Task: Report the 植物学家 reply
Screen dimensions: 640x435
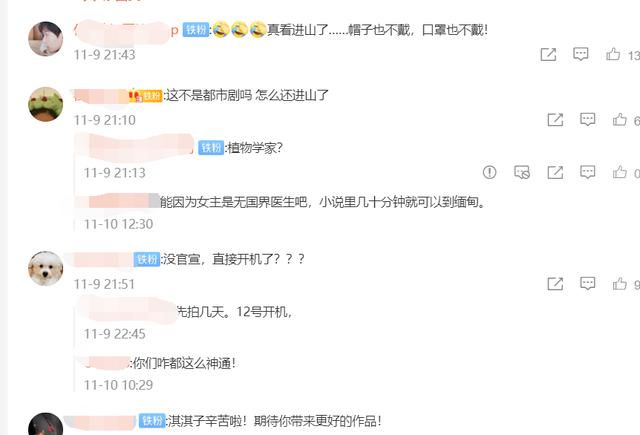Action: pos(489,172)
